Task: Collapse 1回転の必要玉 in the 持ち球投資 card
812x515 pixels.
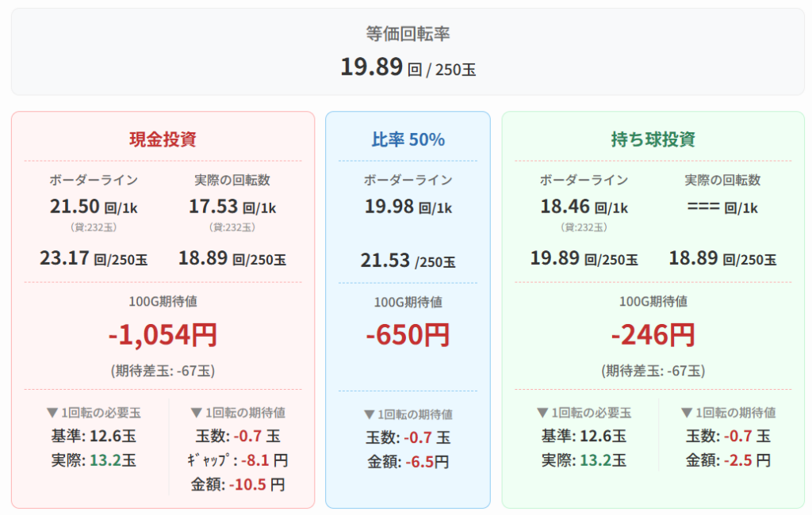Action: coord(584,413)
